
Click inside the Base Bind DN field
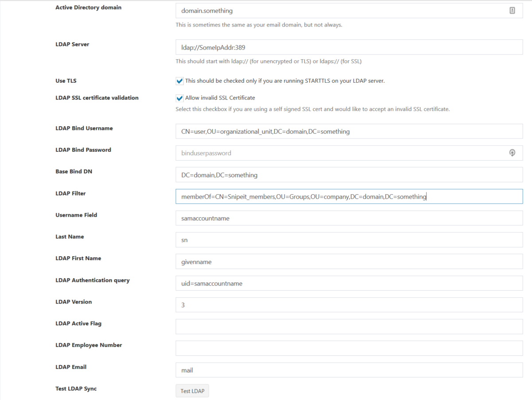[310, 174]
